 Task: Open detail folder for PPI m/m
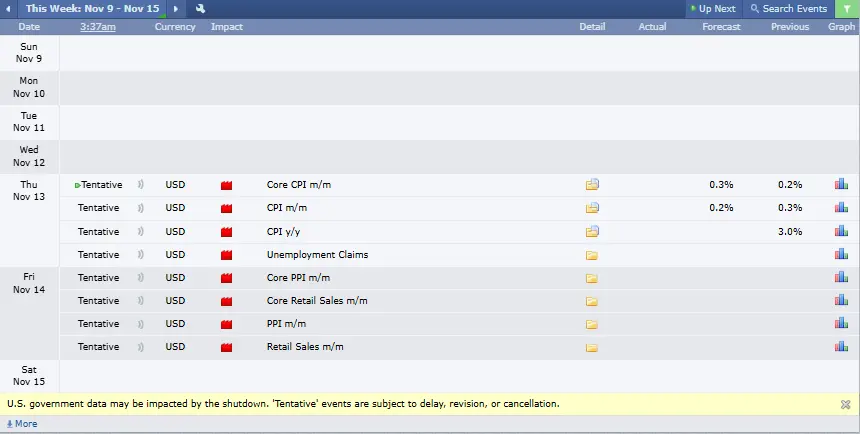click(592, 324)
